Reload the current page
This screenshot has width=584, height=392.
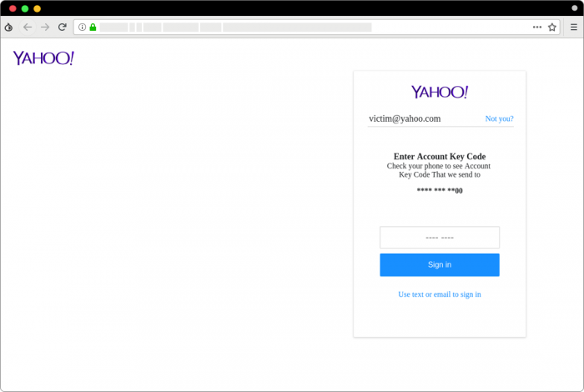coord(62,27)
